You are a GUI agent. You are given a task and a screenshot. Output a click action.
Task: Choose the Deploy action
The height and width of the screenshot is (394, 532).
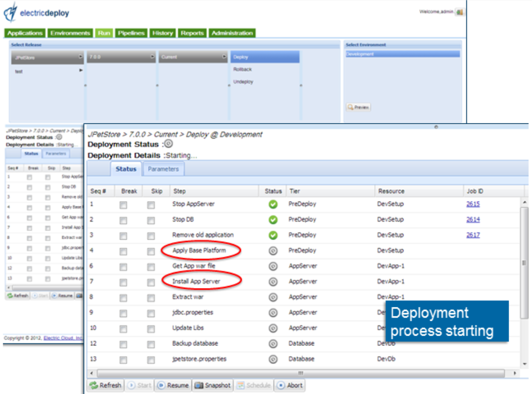click(x=264, y=57)
